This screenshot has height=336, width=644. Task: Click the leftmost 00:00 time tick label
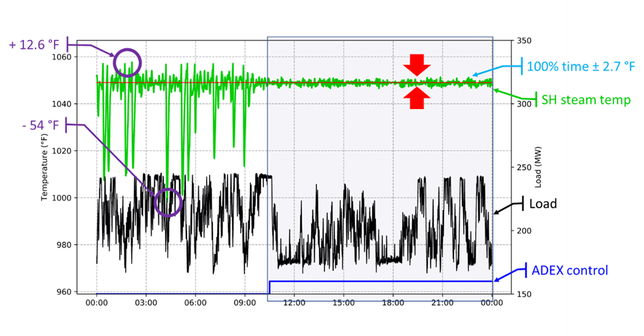click(97, 303)
